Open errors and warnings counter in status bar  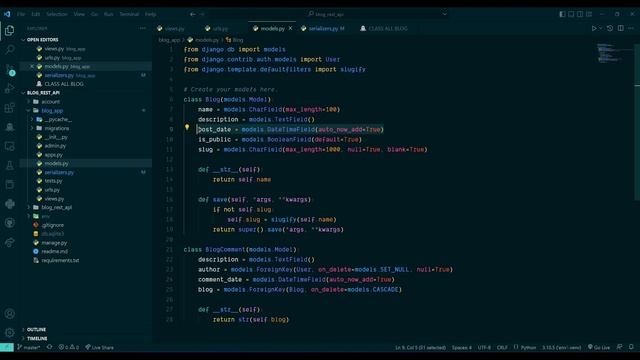pos(69,347)
